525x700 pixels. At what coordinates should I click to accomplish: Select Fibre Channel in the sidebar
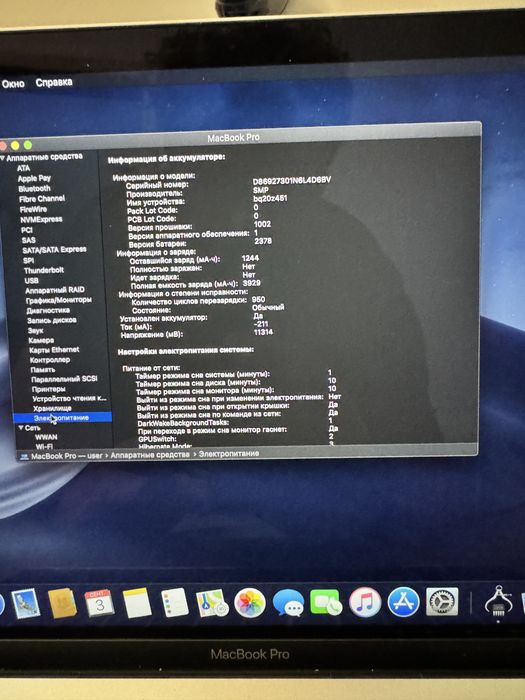pos(42,199)
